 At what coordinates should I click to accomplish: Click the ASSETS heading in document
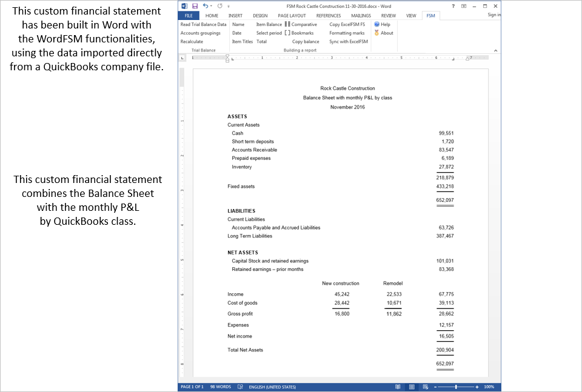click(x=237, y=116)
